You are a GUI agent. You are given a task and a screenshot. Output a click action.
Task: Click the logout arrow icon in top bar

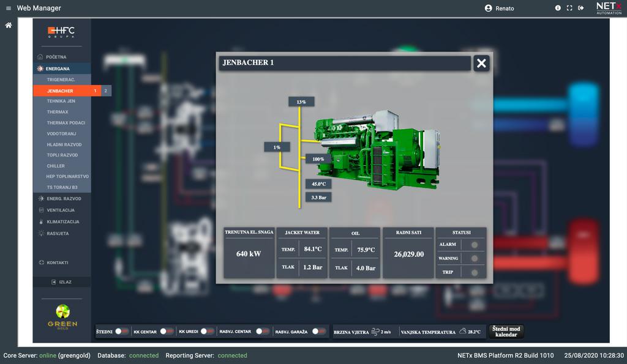[x=580, y=8]
